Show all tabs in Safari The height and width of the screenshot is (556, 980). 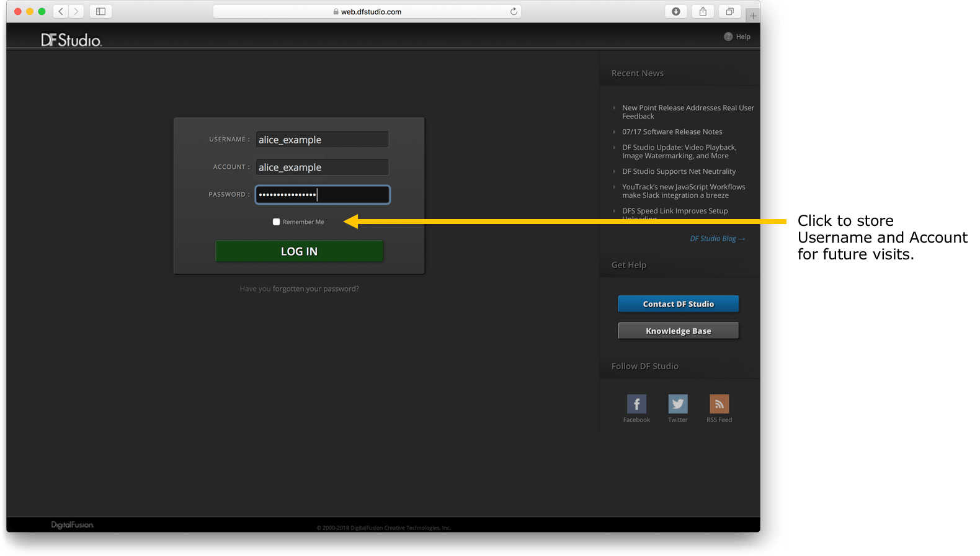click(730, 11)
